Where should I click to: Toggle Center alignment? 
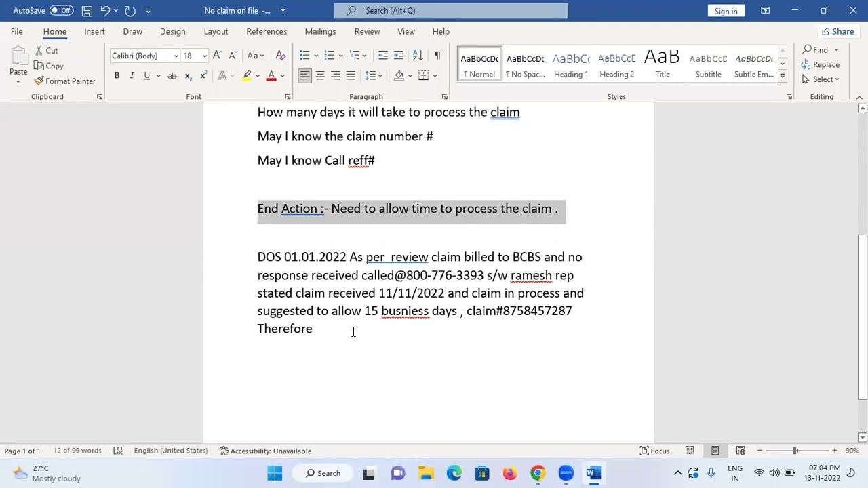(320, 76)
